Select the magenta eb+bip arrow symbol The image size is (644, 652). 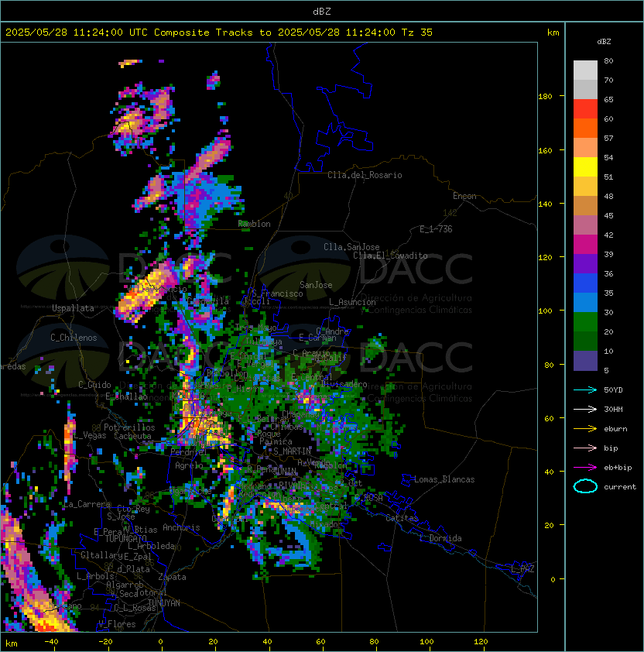pyautogui.click(x=585, y=468)
